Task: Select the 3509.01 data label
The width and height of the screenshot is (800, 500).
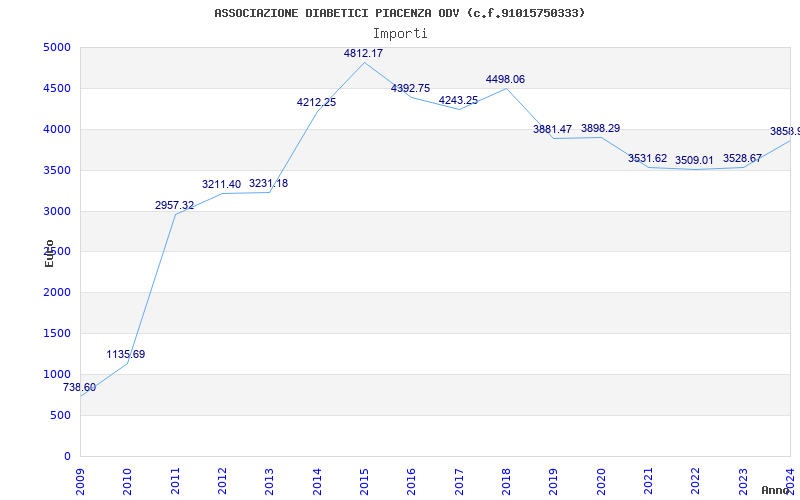Action: [x=694, y=160]
